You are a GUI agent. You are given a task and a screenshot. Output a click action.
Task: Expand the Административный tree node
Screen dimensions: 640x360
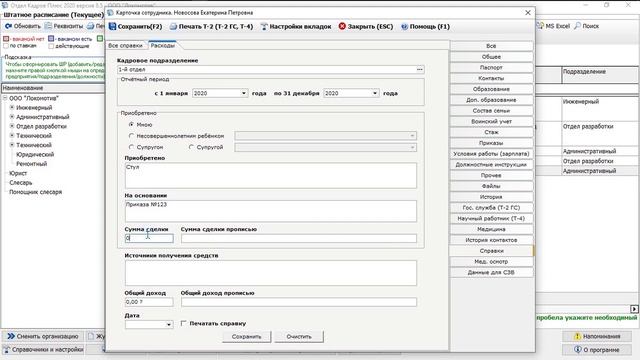tap(12, 117)
